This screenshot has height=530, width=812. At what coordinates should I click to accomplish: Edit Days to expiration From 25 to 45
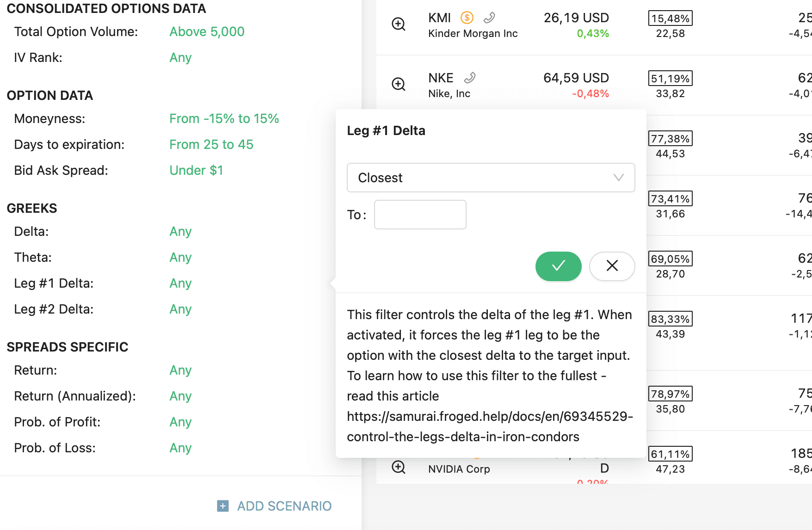(x=211, y=144)
